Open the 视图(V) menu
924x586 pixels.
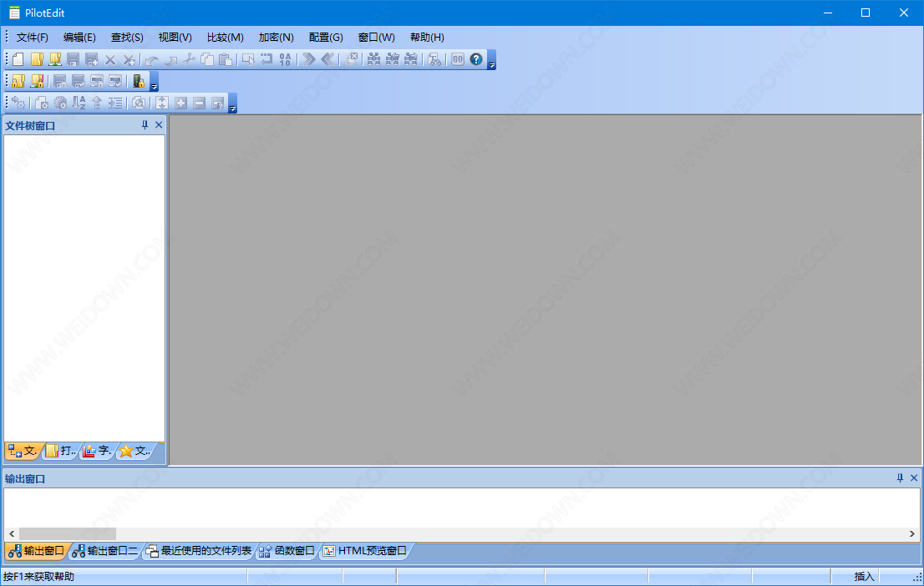coord(175,37)
